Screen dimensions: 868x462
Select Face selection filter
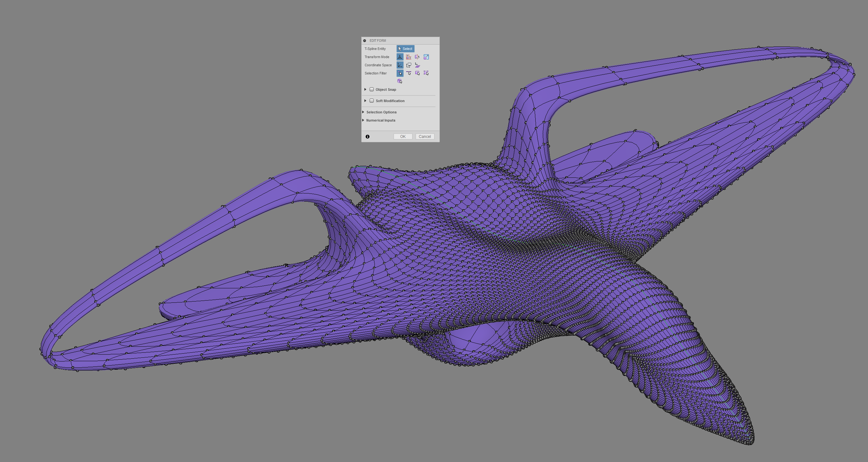[418, 73]
